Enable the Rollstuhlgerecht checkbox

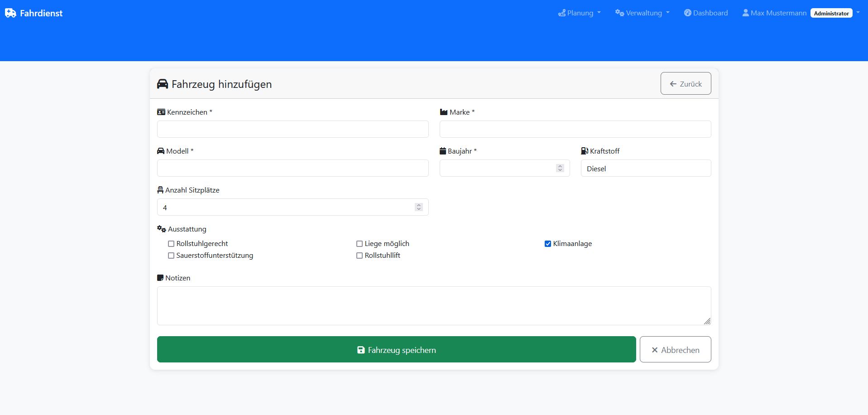(171, 244)
